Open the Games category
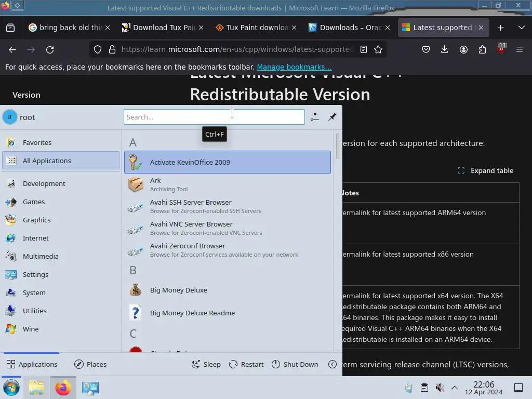The width and height of the screenshot is (532, 399). click(x=61, y=202)
